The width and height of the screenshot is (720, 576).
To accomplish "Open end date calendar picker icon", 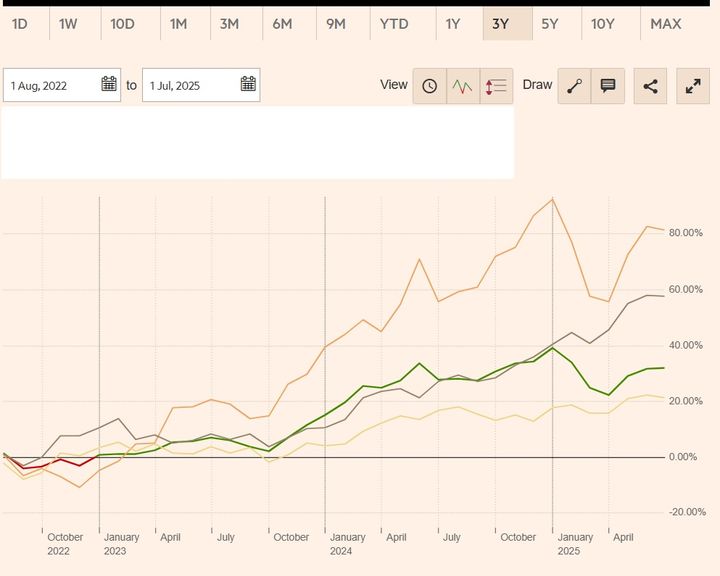I will tap(248, 85).
